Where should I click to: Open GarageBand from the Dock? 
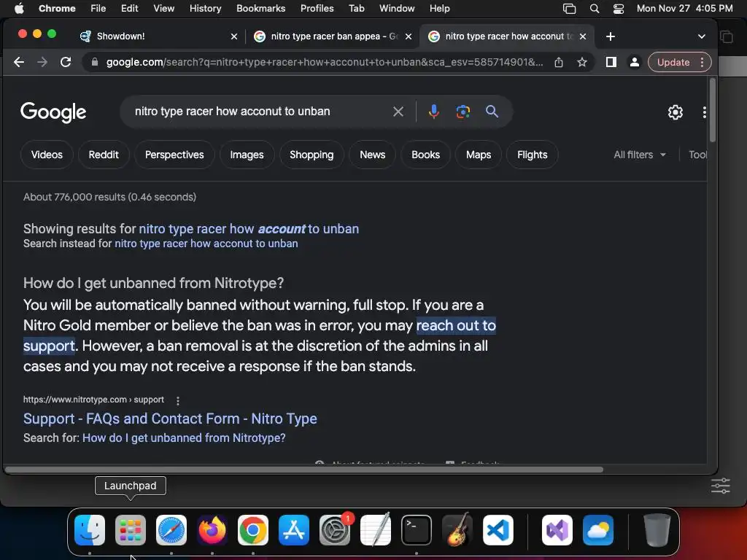pyautogui.click(x=457, y=529)
